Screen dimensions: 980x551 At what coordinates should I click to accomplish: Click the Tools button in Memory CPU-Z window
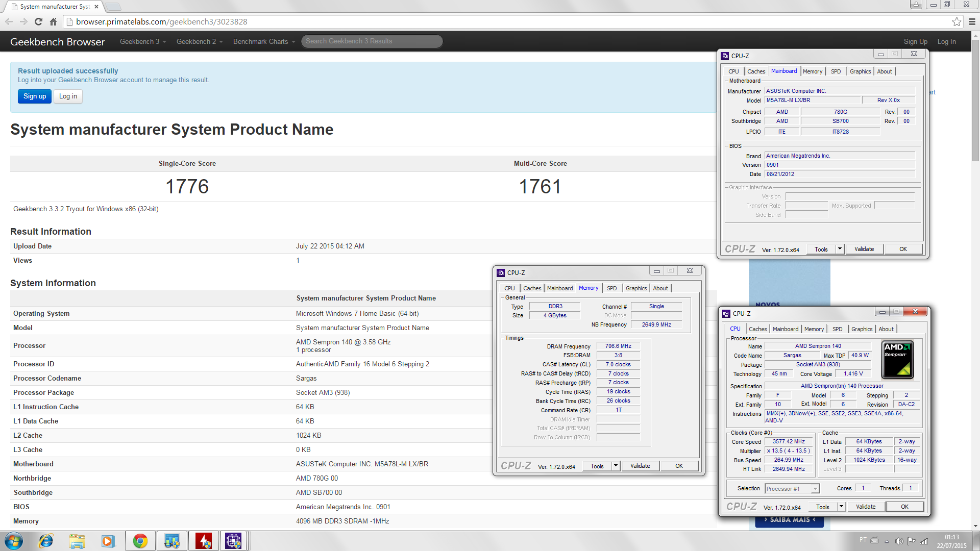point(597,466)
